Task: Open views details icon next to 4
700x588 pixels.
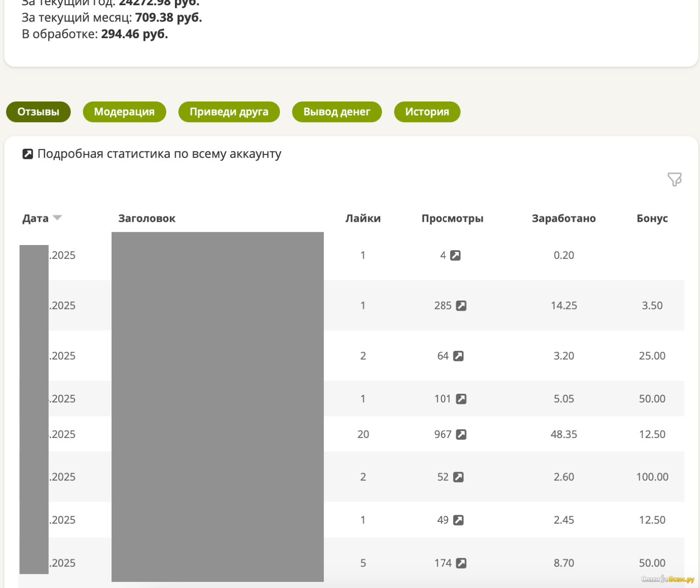Action: (x=455, y=255)
